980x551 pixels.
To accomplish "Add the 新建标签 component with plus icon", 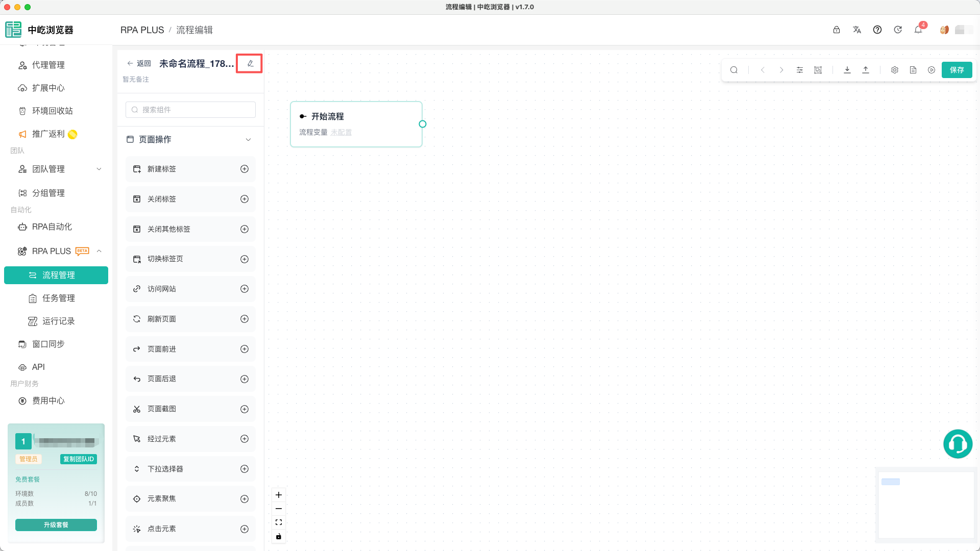I will [x=244, y=169].
